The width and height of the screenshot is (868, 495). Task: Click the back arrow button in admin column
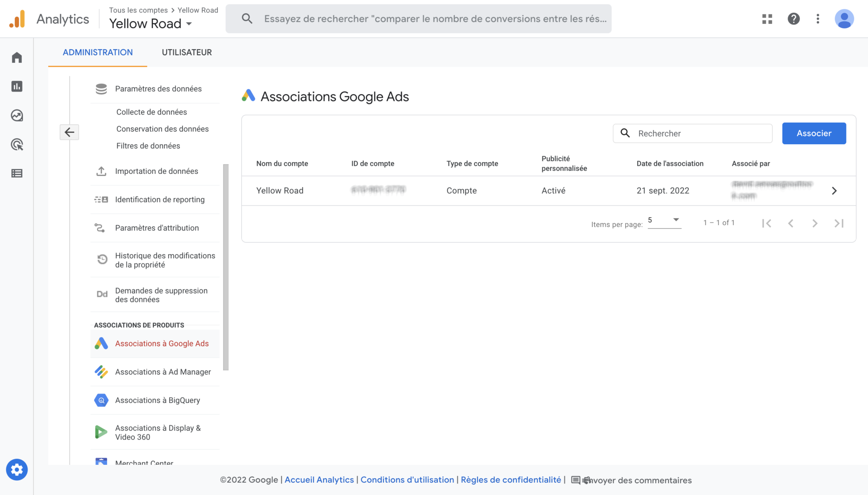(x=70, y=132)
